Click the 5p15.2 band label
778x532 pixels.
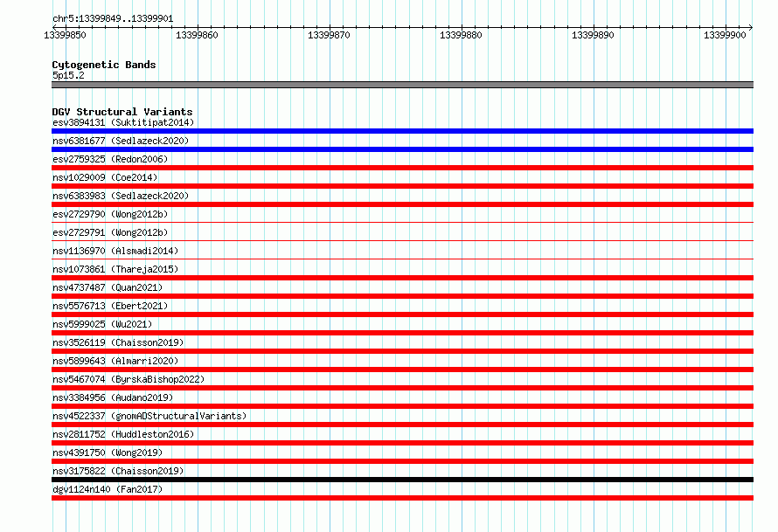pos(68,75)
